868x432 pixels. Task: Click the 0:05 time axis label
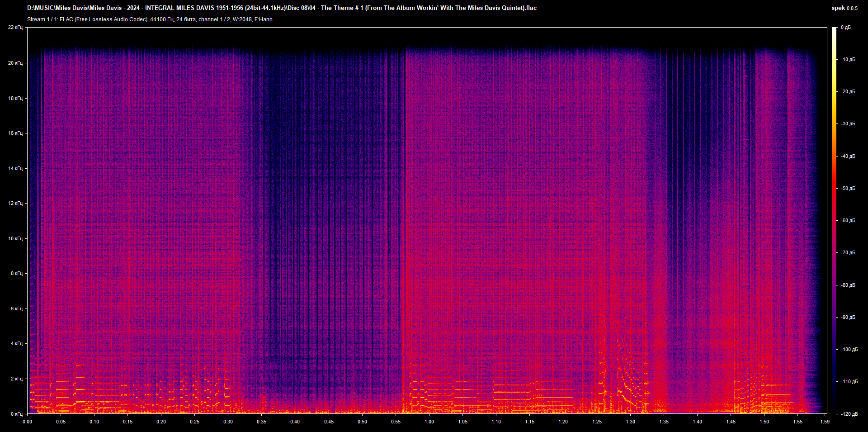point(61,422)
